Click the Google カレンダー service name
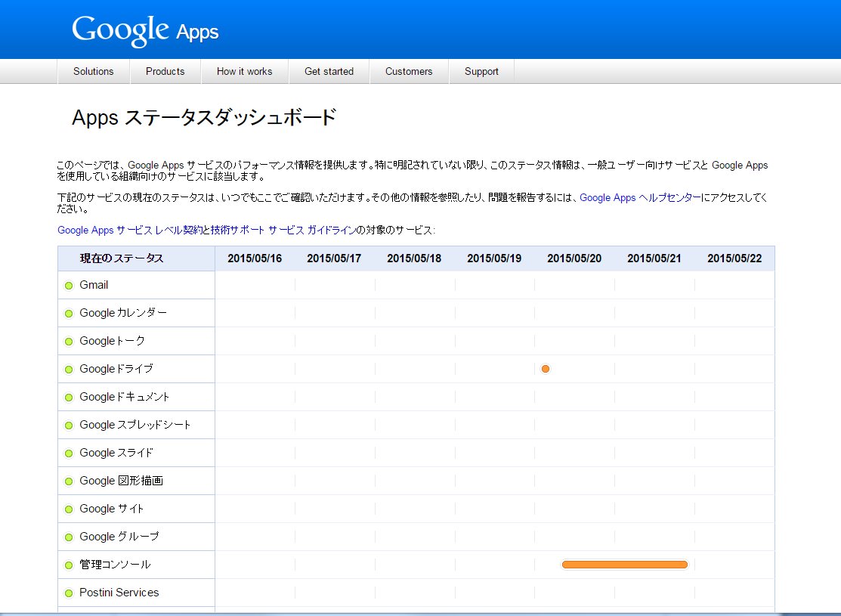The height and width of the screenshot is (616, 841). click(123, 313)
